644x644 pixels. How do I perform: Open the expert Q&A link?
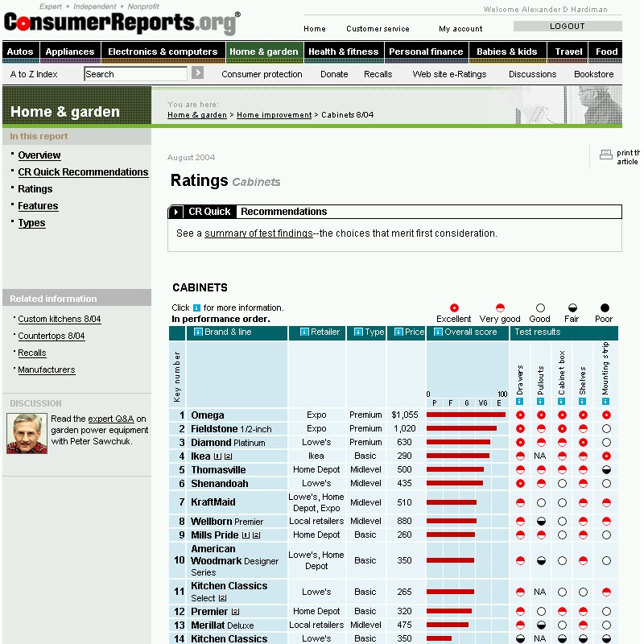[x=111, y=419]
